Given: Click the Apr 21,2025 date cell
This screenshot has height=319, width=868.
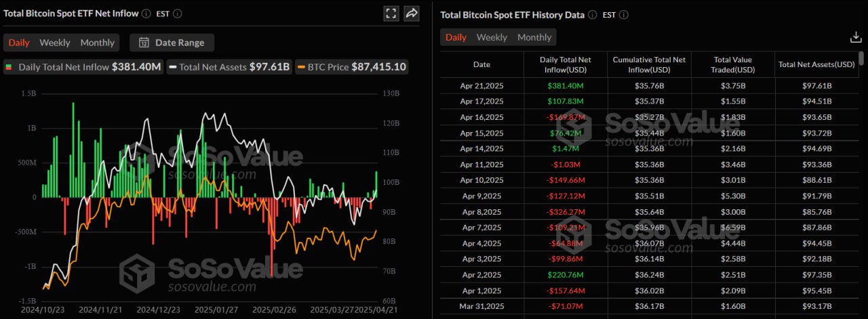Looking at the screenshot, I should [x=481, y=85].
